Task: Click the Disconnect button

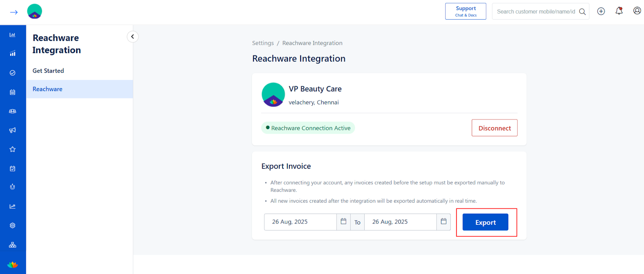Action: point(495,128)
